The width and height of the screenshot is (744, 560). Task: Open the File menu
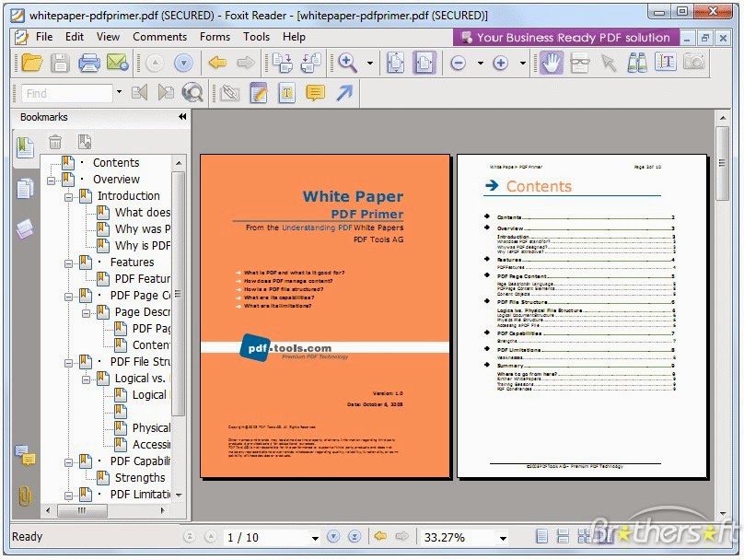[x=44, y=37]
